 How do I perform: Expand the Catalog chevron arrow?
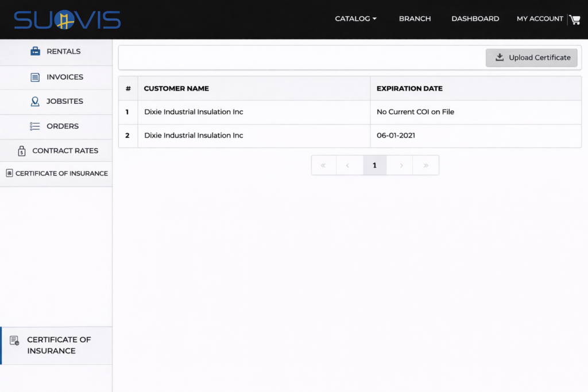(x=374, y=19)
